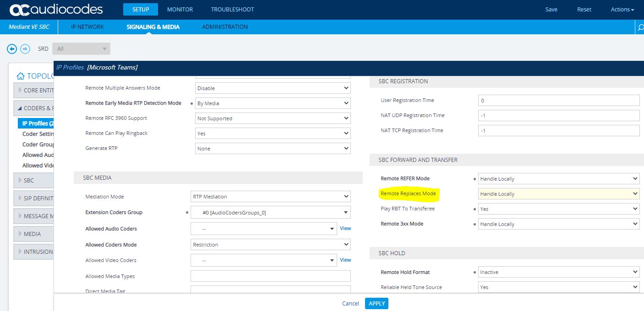This screenshot has height=311, width=644.
Task: Select the ADMINISTRATION tab
Action: click(x=224, y=27)
